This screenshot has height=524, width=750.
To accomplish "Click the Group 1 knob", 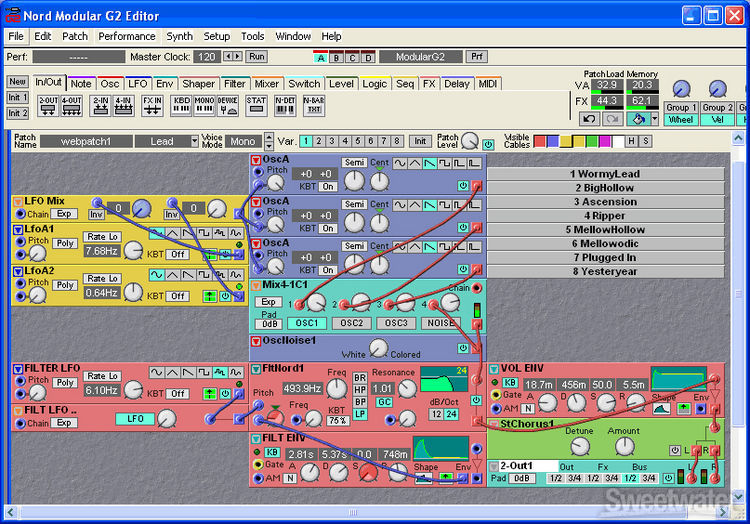I will [x=681, y=89].
